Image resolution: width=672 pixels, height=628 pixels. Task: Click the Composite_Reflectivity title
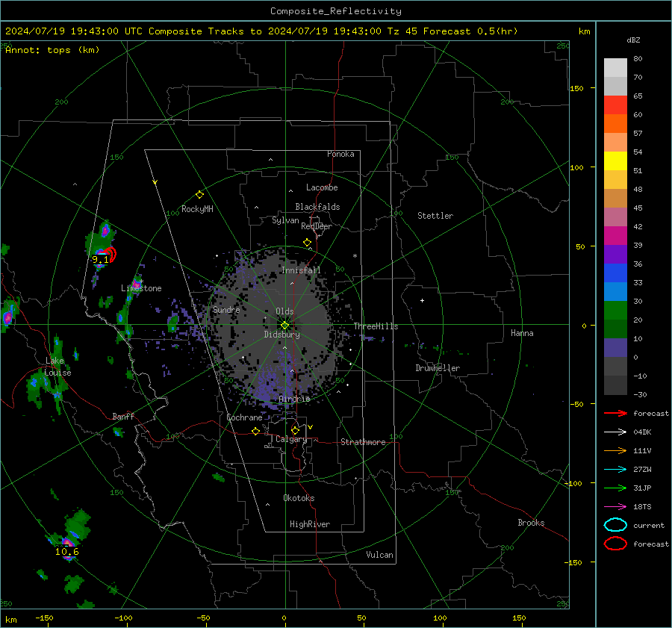(x=336, y=11)
